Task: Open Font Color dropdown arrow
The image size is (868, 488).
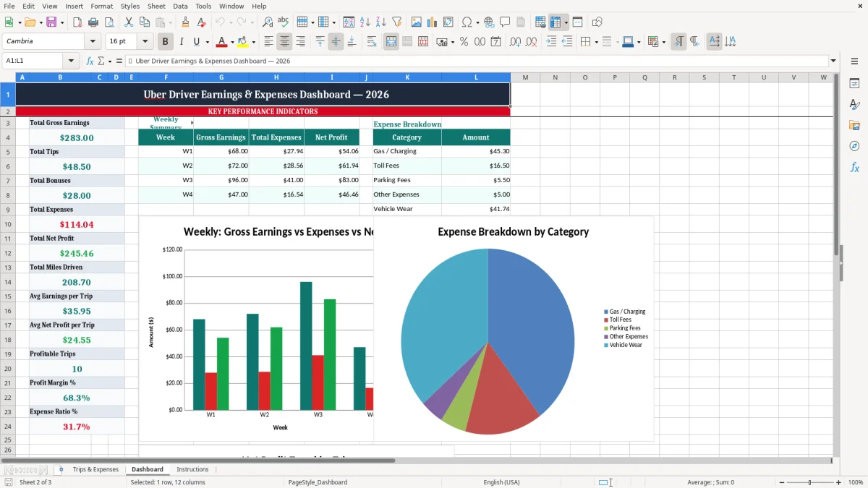Action: (232, 42)
